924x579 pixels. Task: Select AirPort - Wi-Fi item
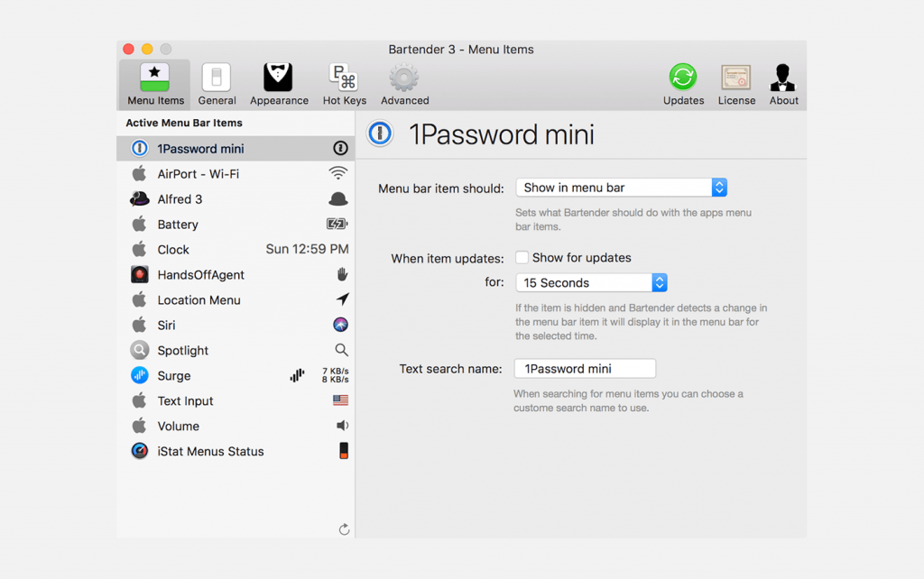coord(236,174)
